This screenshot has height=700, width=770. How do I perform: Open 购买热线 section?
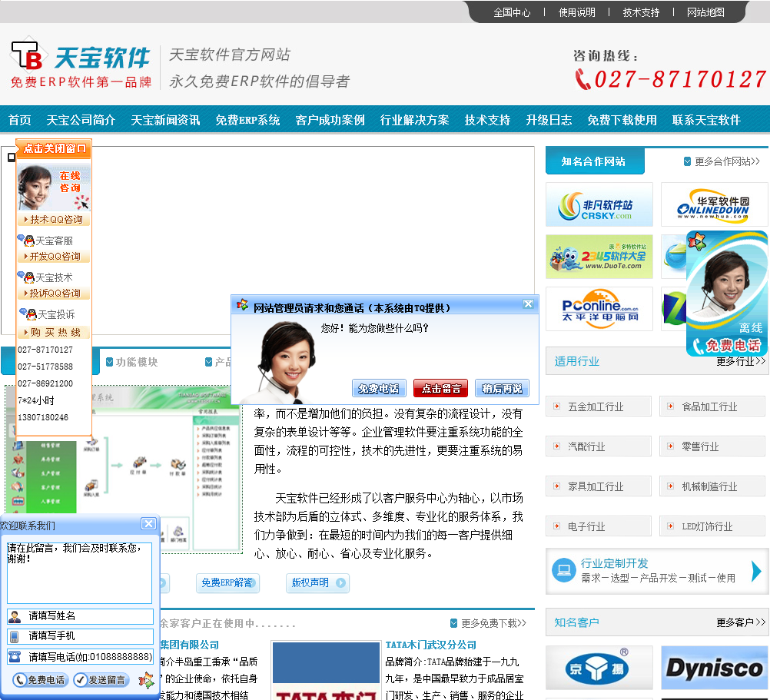click(x=54, y=333)
